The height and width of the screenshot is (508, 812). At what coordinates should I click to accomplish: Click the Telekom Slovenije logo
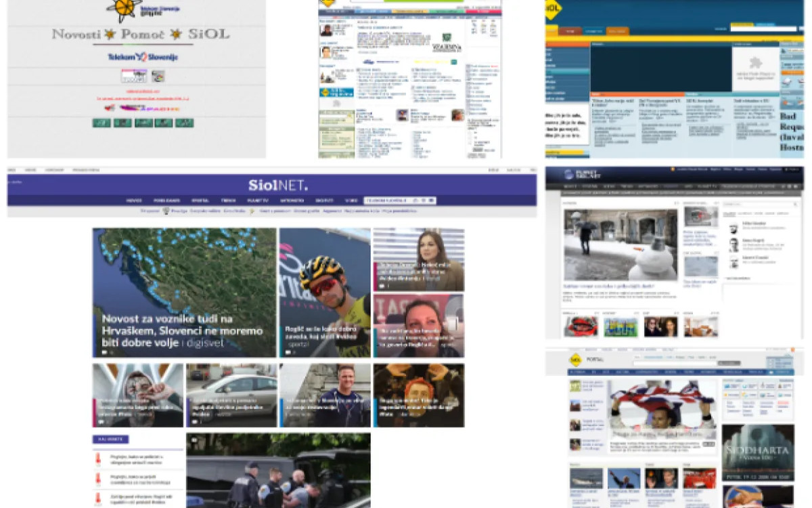tap(143, 58)
